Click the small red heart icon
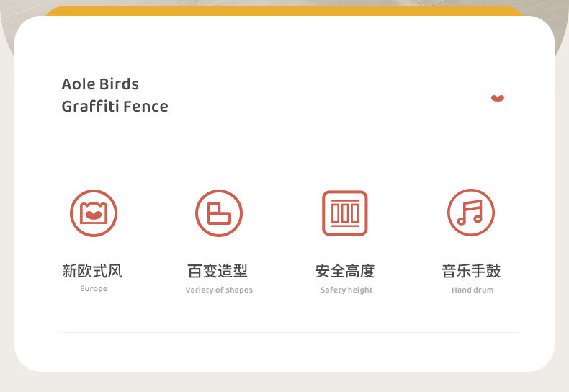569x392 pixels. [x=498, y=98]
